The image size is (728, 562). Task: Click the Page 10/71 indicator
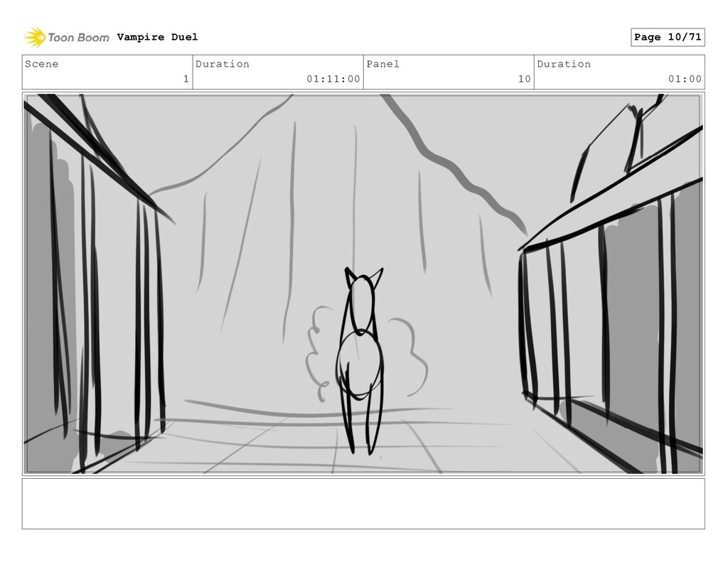coord(668,37)
